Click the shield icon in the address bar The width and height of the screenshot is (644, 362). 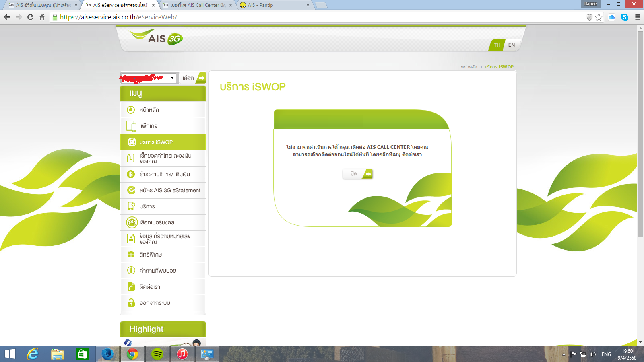(589, 17)
